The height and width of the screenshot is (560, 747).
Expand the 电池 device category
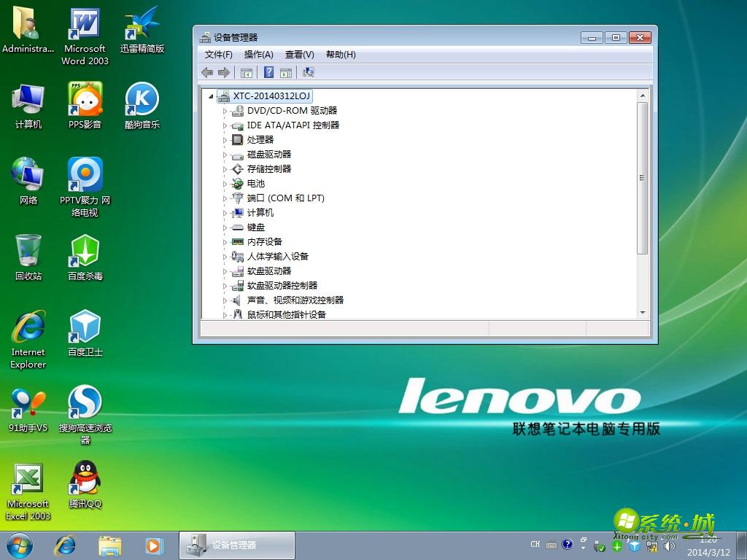226,183
